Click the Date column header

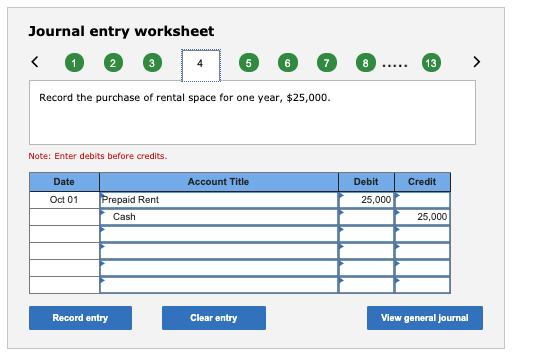pyautogui.click(x=64, y=182)
